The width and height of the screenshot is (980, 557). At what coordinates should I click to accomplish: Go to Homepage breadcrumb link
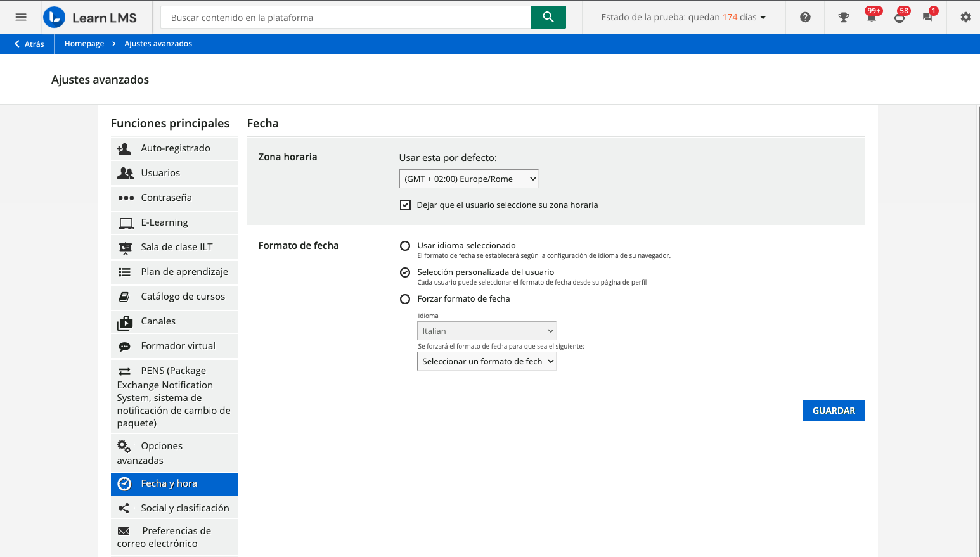(x=84, y=44)
